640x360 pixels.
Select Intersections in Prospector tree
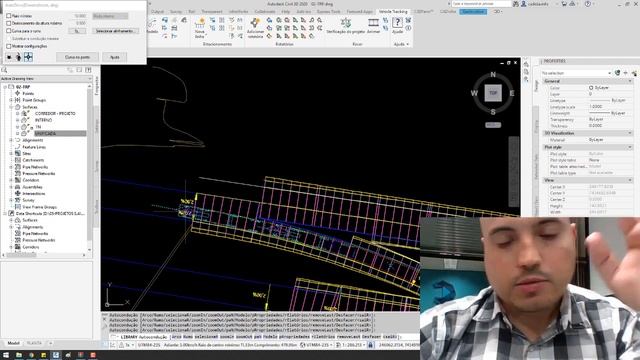(x=33, y=193)
